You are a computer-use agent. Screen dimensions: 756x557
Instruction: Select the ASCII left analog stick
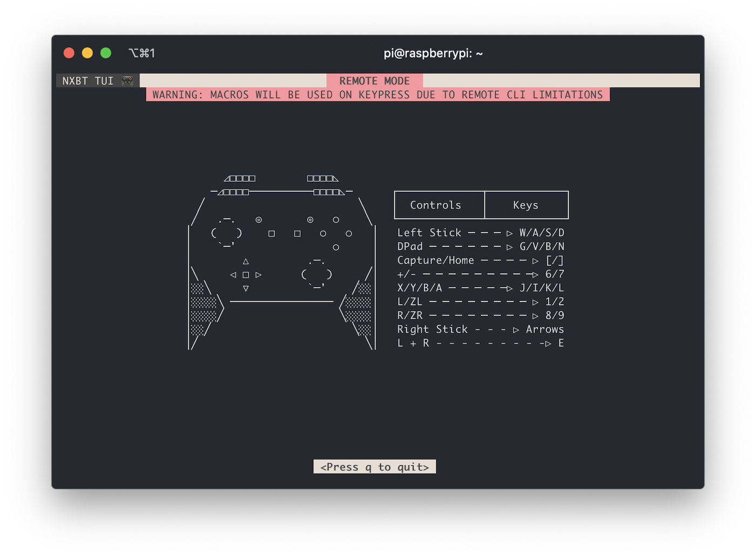click(x=226, y=234)
